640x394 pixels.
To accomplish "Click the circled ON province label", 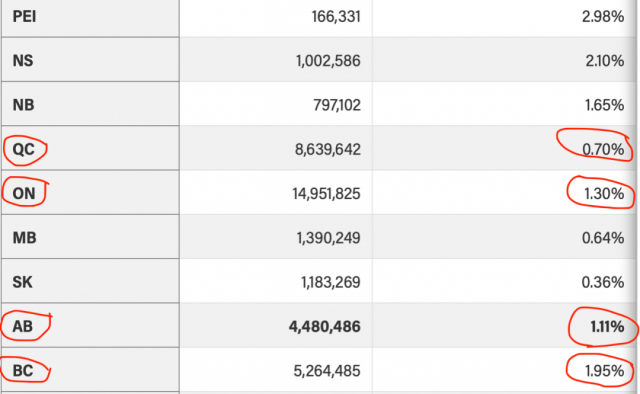I will click(24, 194).
